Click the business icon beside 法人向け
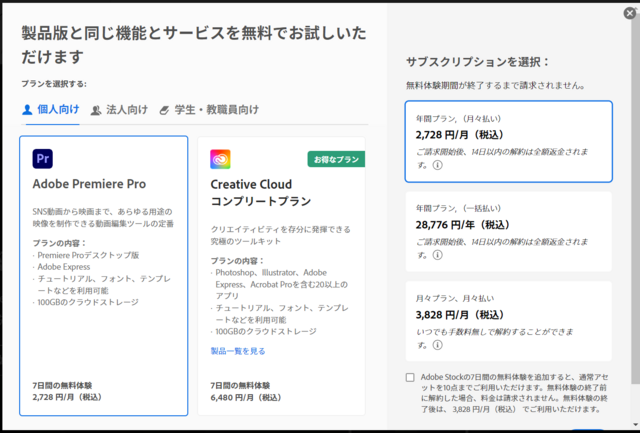 coord(96,110)
